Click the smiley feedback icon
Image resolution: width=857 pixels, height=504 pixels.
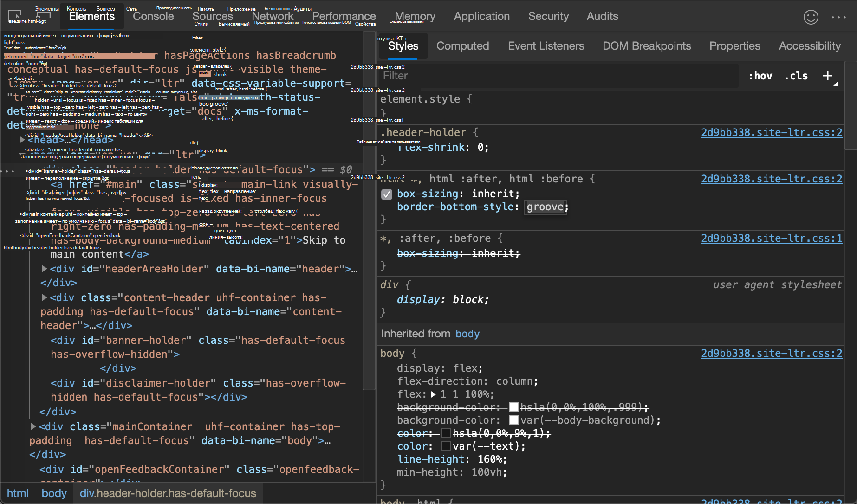tap(811, 17)
